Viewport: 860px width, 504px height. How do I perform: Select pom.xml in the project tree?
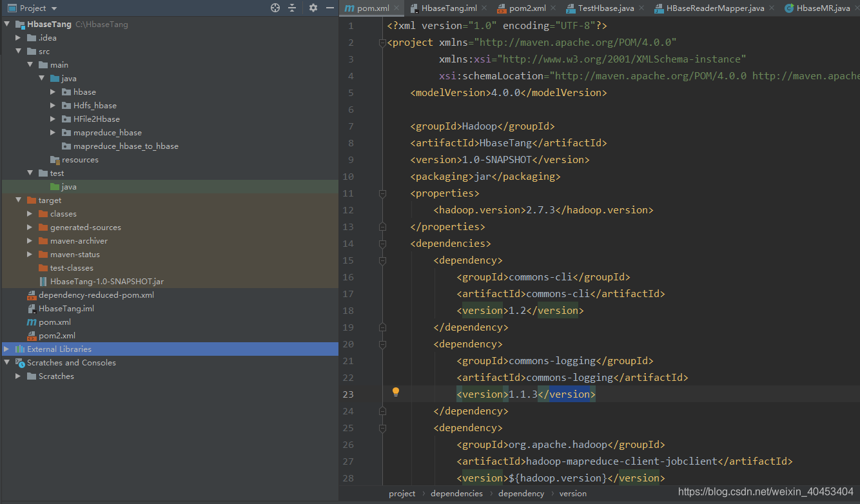click(x=55, y=322)
